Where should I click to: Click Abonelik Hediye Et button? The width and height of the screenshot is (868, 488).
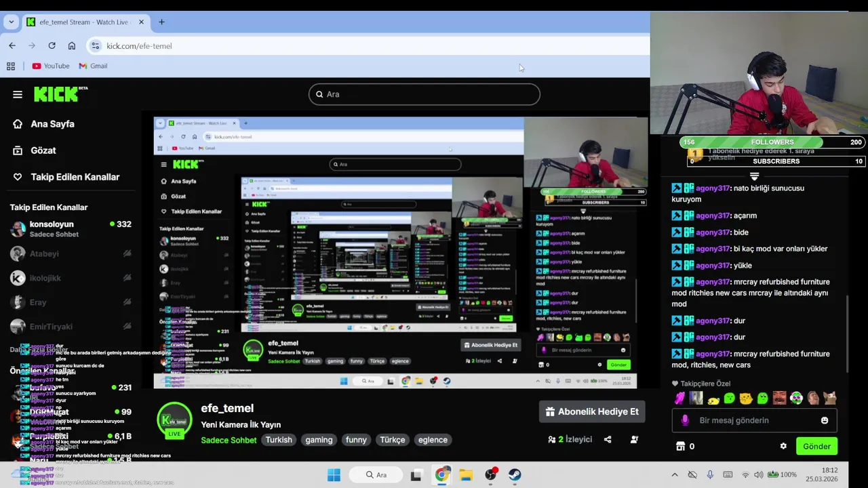coord(592,411)
